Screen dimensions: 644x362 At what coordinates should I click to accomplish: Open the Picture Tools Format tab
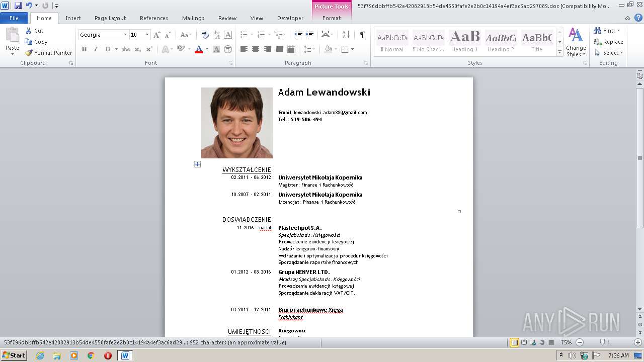point(332,18)
